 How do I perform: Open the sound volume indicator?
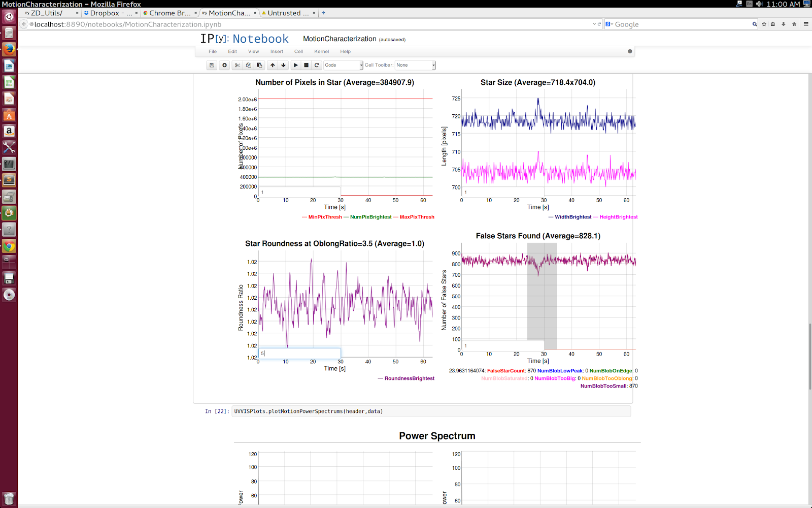(759, 4)
